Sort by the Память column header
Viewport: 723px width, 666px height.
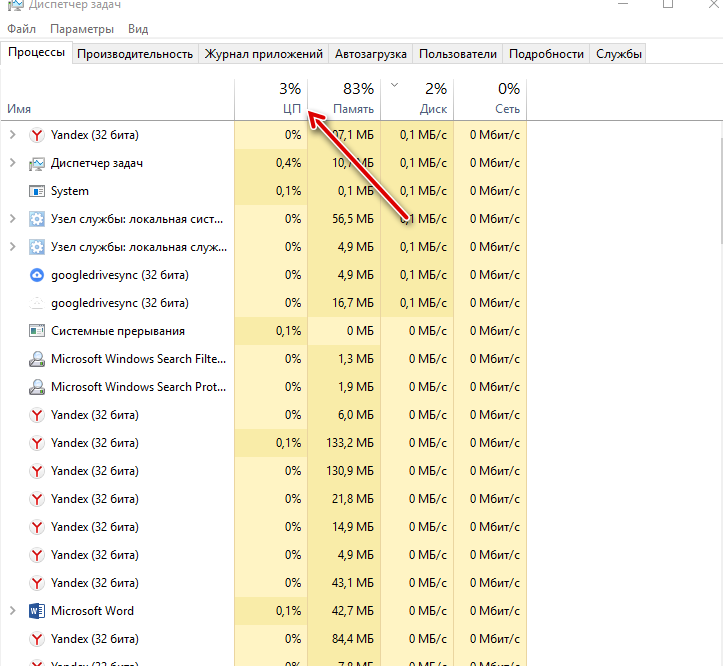344,100
